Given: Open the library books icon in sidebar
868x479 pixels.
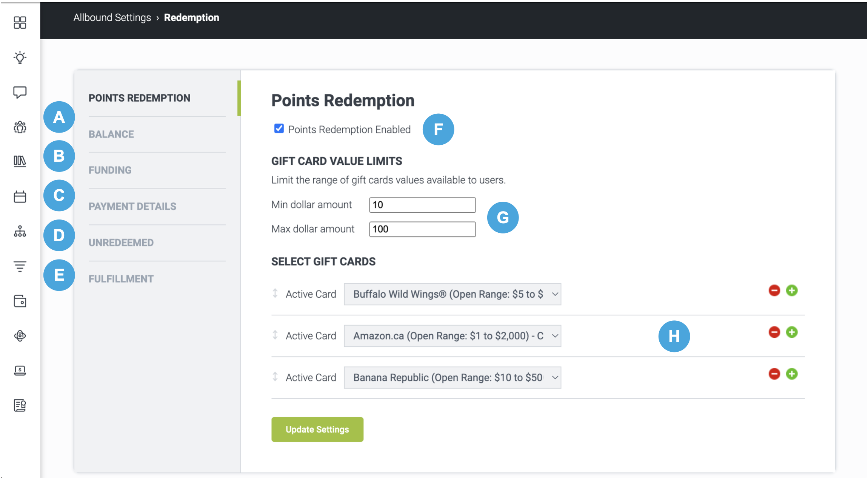Looking at the screenshot, I should (x=20, y=161).
